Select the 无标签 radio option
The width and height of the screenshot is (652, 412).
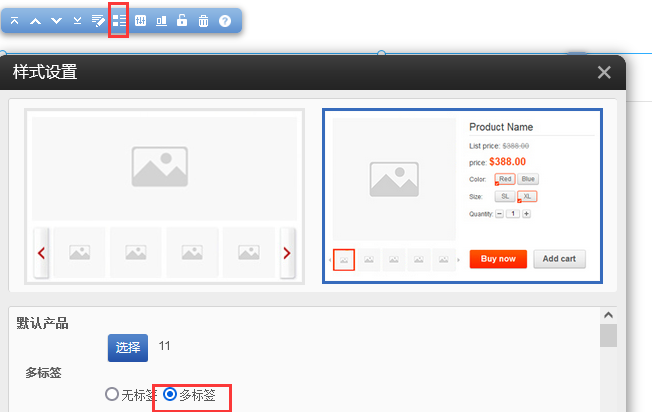112,395
